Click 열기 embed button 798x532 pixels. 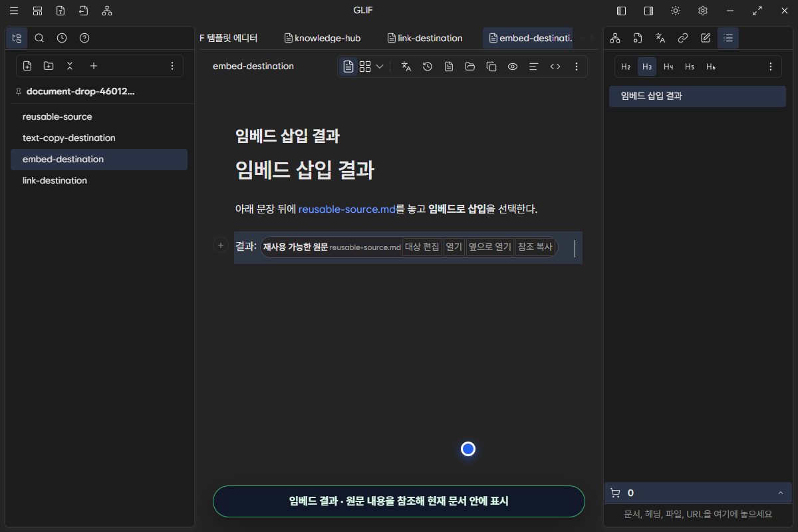tap(454, 247)
